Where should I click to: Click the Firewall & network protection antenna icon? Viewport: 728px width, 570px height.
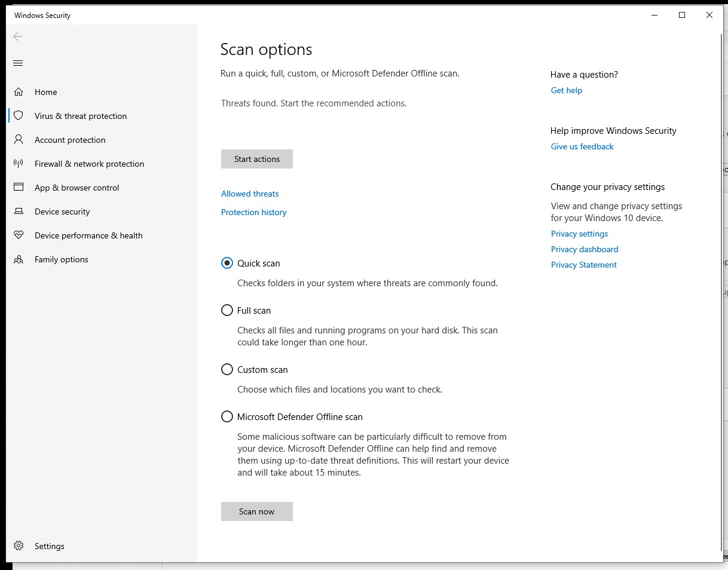point(19,163)
